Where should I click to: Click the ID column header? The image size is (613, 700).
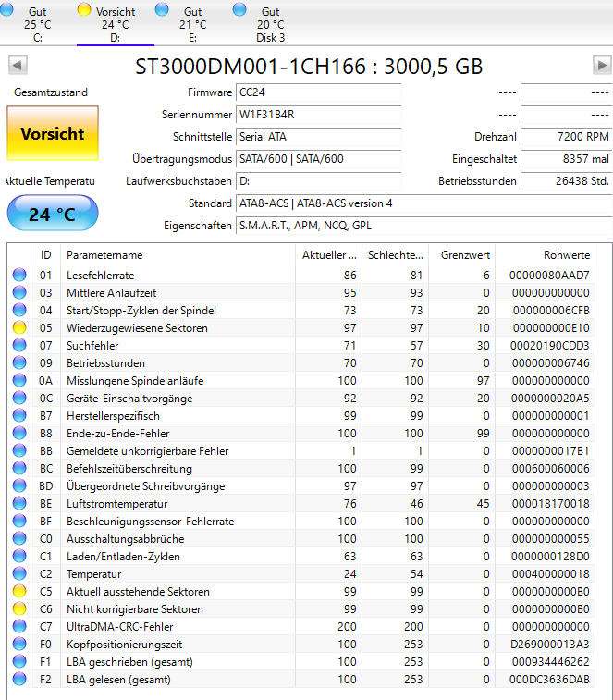45,255
